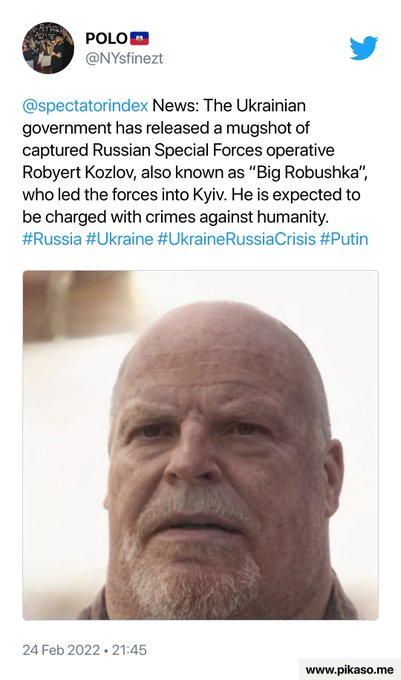Click "Russian Special Forces operative" text

[x=213, y=150]
